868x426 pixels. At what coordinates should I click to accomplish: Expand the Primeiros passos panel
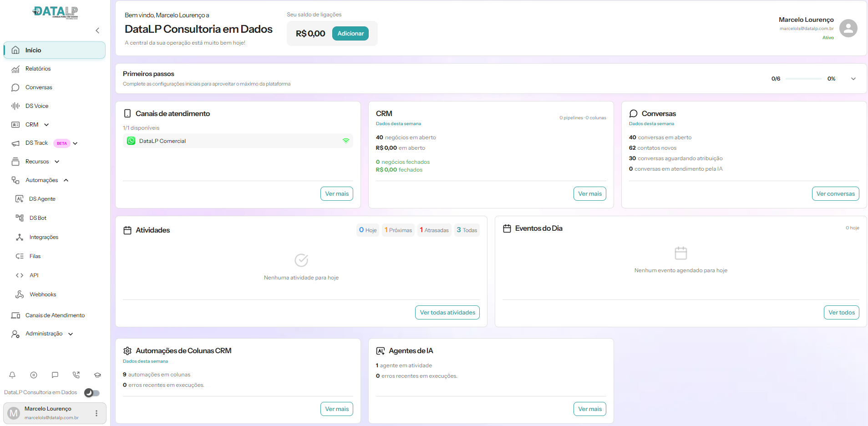tap(853, 79)
